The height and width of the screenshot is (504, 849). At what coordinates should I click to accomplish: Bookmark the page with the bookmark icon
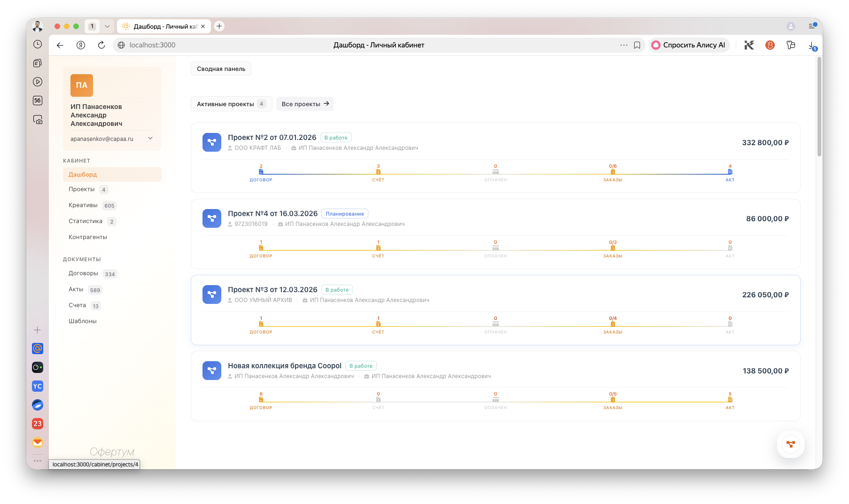coord(637,45)
